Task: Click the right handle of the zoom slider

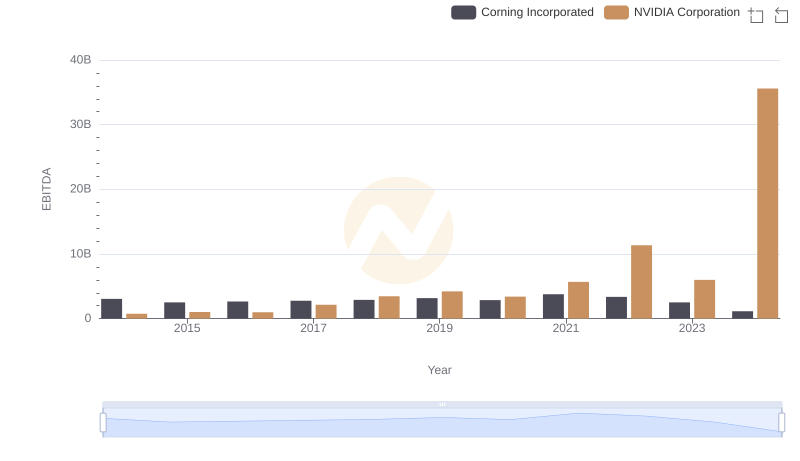Action: point(782,423)
